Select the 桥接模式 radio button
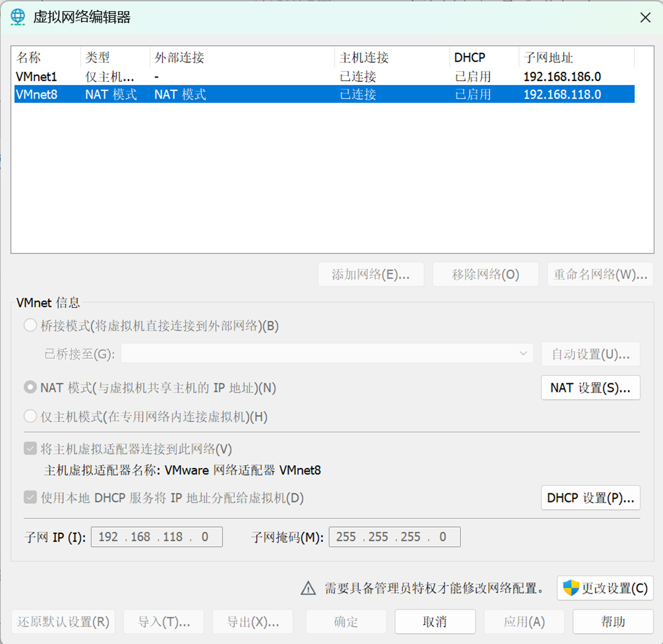 point(30,325)
